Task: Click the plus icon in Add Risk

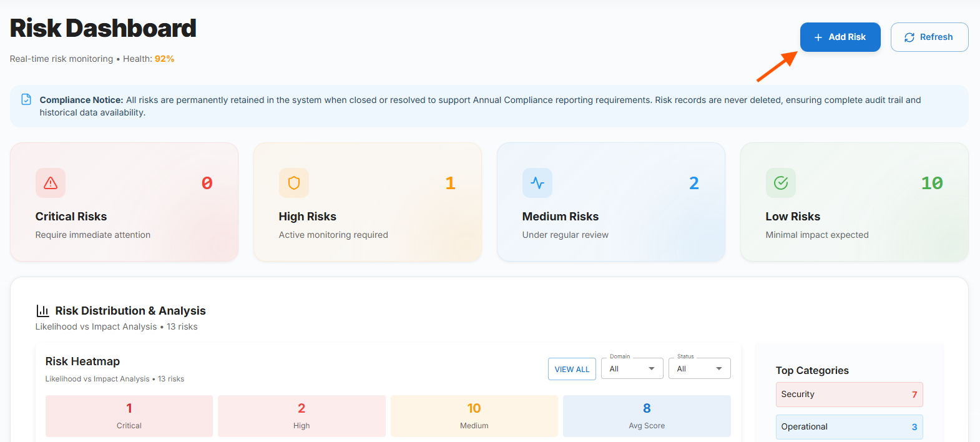Action: [818, 37]
